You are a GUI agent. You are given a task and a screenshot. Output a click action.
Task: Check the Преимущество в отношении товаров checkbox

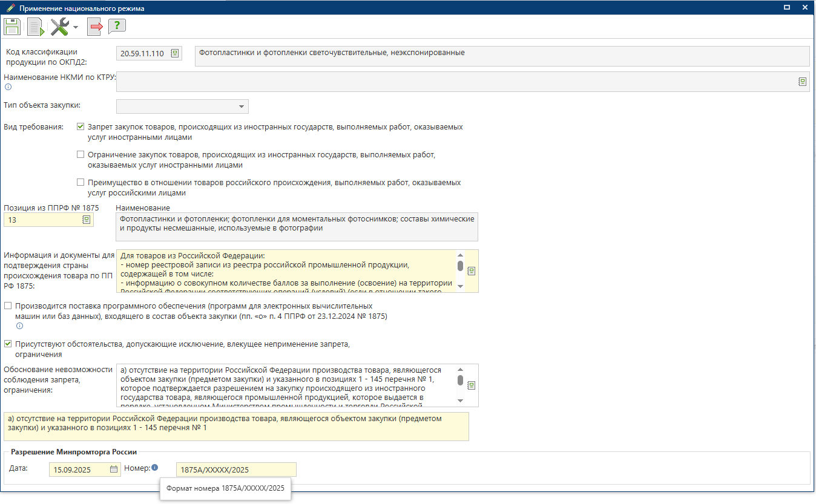81,182
